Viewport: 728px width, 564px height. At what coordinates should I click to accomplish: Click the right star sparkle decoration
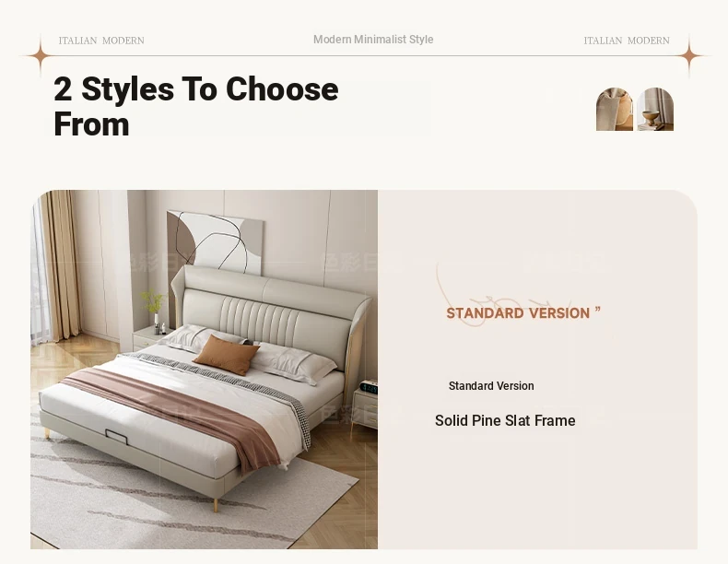pyautogui.click(x=689, y=55)
